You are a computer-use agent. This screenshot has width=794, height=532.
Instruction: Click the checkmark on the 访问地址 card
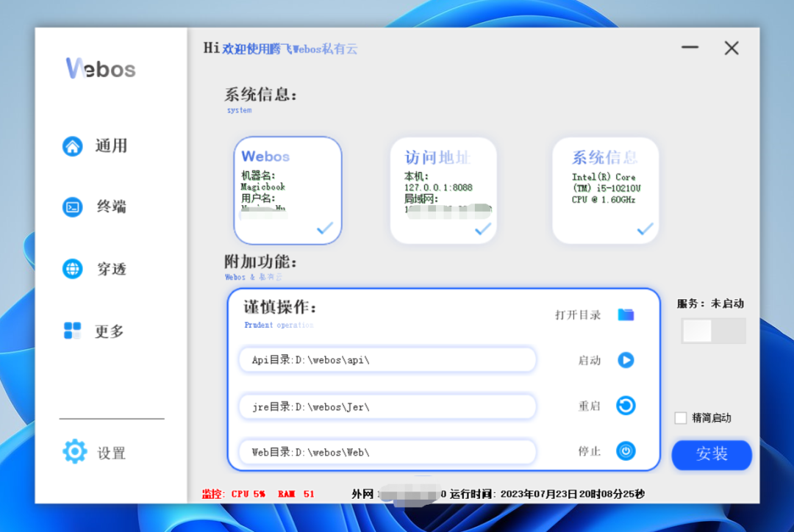pos(483,229)
